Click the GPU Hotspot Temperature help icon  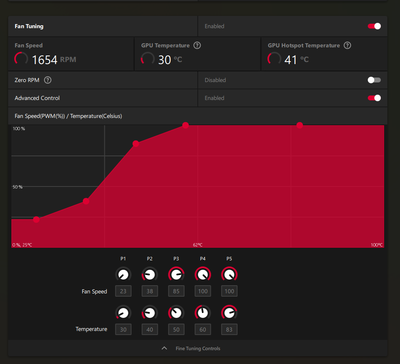point(347,45)
